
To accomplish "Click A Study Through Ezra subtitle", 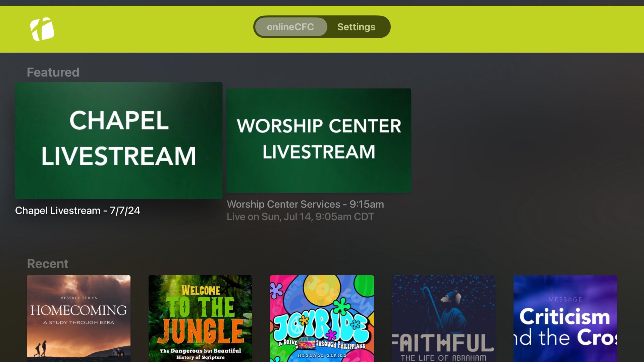I will click(x=79, y=322).
